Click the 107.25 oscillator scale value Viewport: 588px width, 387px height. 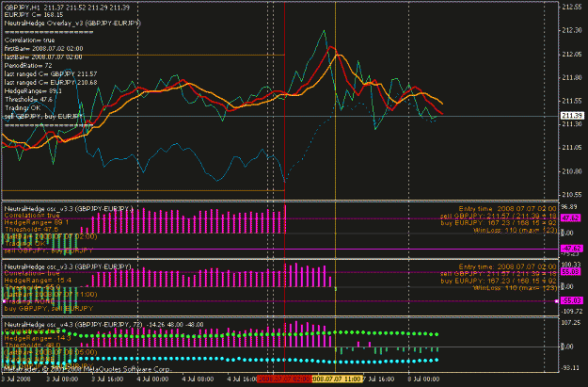[x=571, y=322]
